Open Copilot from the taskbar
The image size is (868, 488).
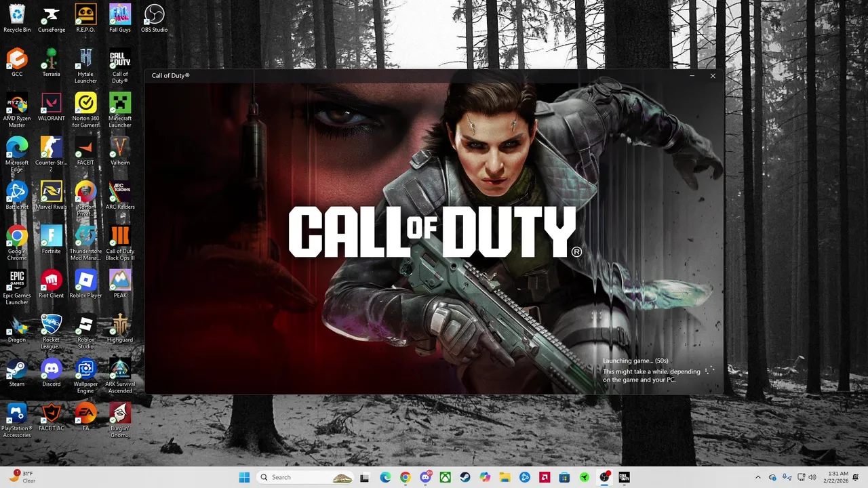pos(485,477)
